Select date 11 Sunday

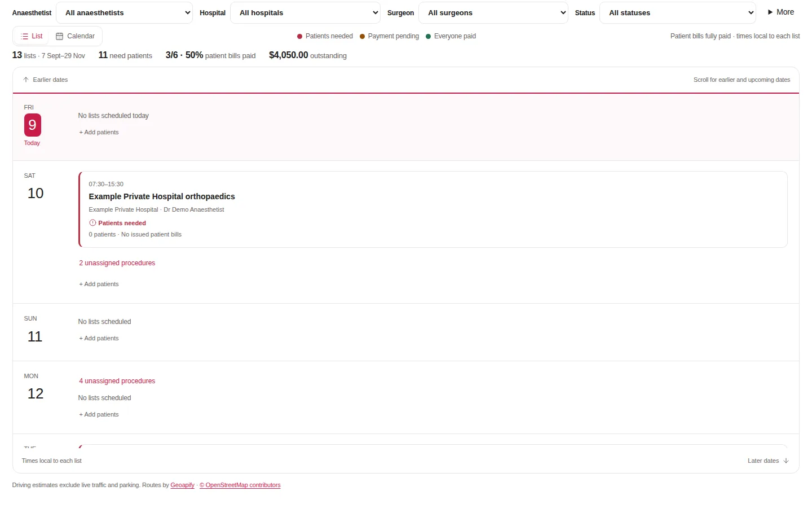click(35, 336)
